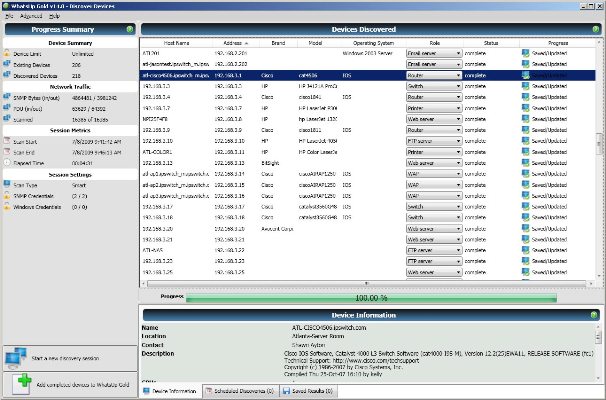Click Saved/Updated icon in selected cat4506 row

pyautogui.click(x=525, y=75)
